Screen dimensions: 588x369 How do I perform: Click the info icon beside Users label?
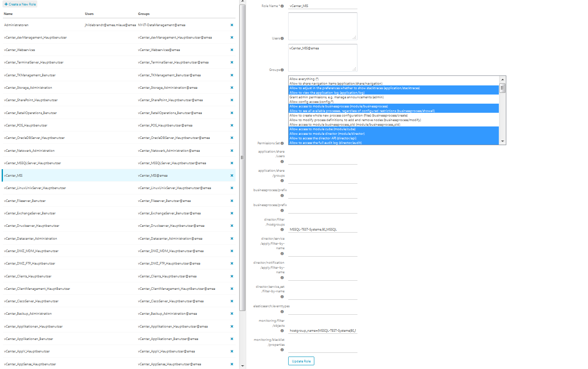click(282, 39)
